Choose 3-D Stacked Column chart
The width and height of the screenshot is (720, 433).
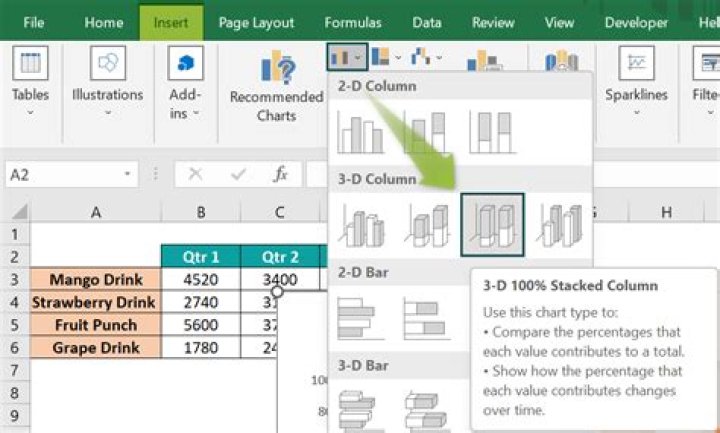(427, 225)
